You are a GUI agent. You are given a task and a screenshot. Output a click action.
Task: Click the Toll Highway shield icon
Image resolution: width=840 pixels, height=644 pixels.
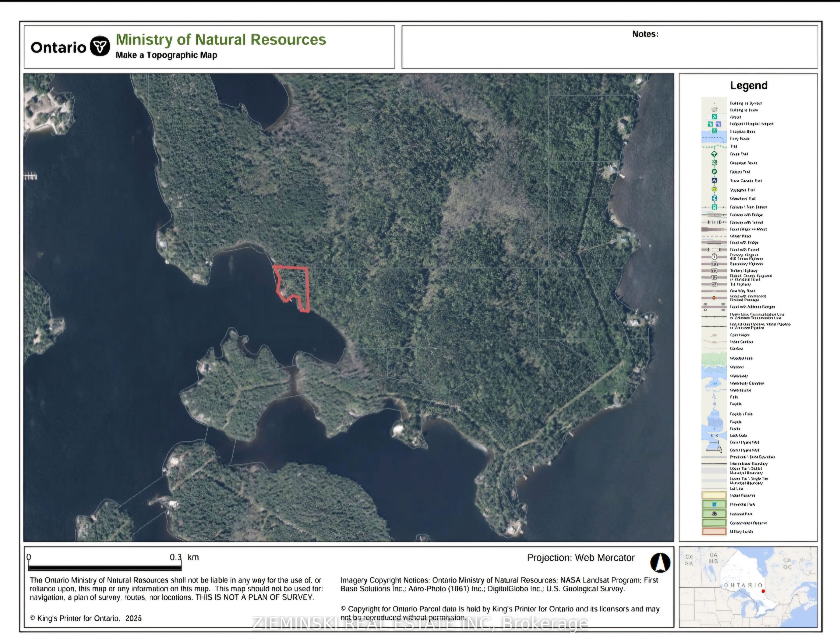(x=714, y=284)
